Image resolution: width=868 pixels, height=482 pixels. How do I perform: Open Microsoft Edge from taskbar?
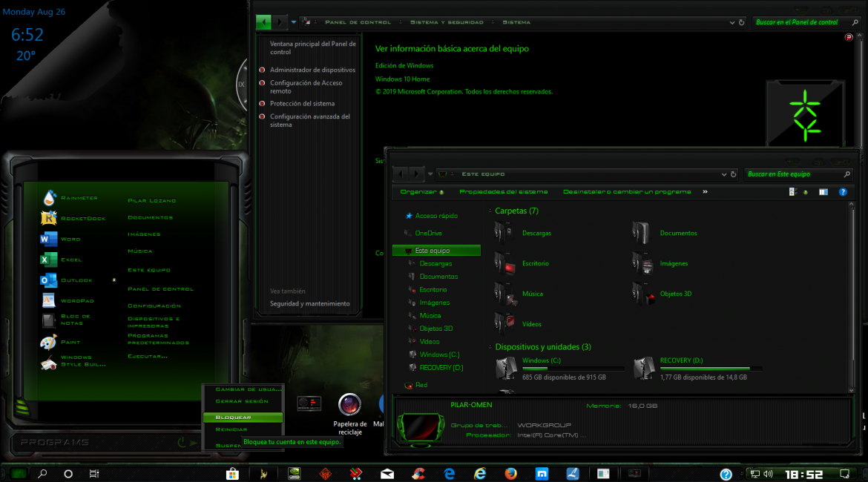pos(449,474)
